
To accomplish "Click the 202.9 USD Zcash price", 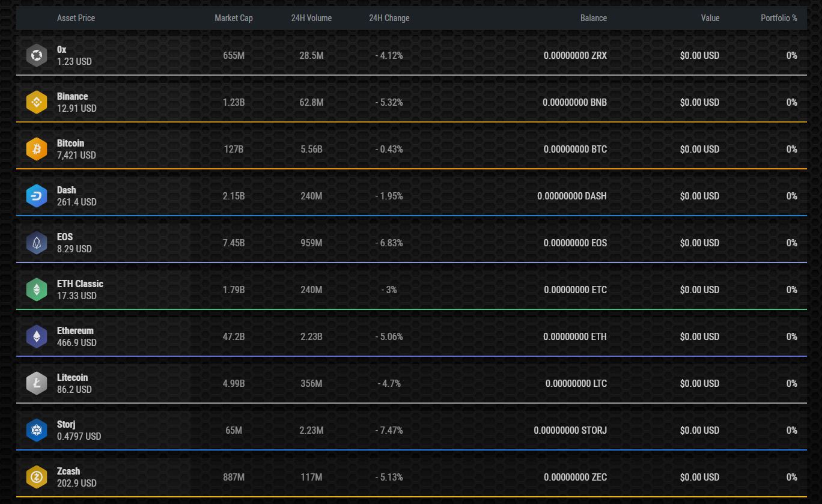I will (77, 483).
